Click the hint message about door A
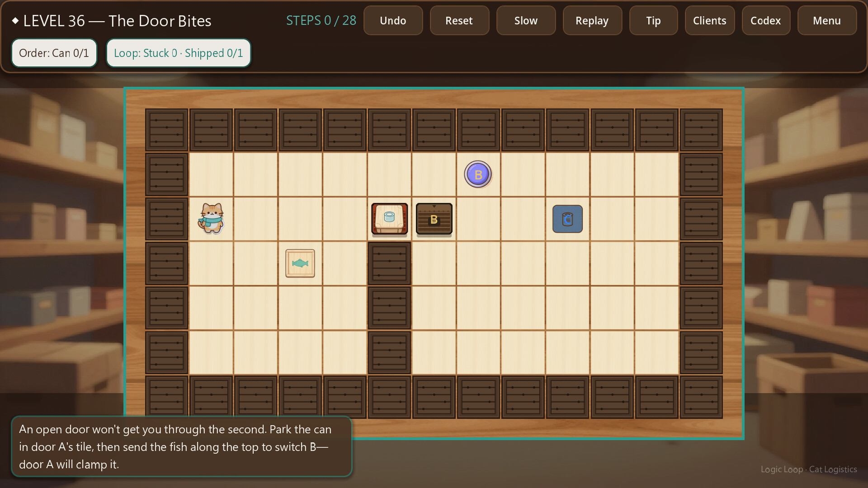Screen dimensions: 868x488 pos(182,446)
